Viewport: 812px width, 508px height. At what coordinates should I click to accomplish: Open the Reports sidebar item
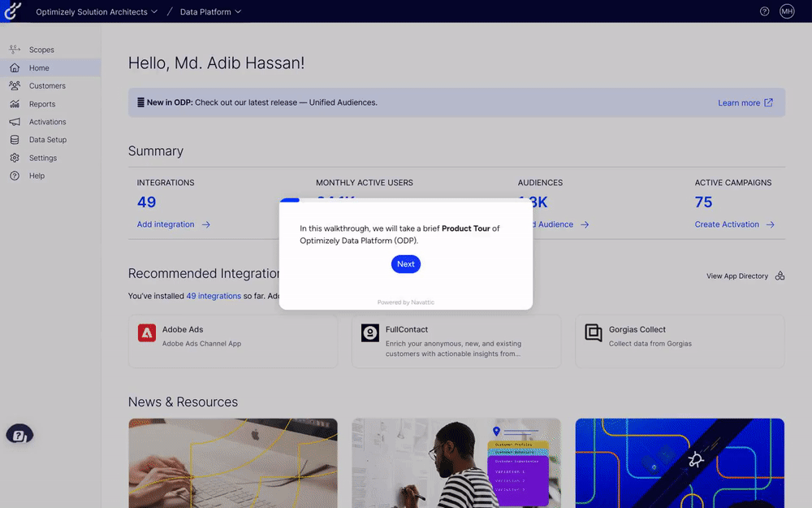point(42,104)
